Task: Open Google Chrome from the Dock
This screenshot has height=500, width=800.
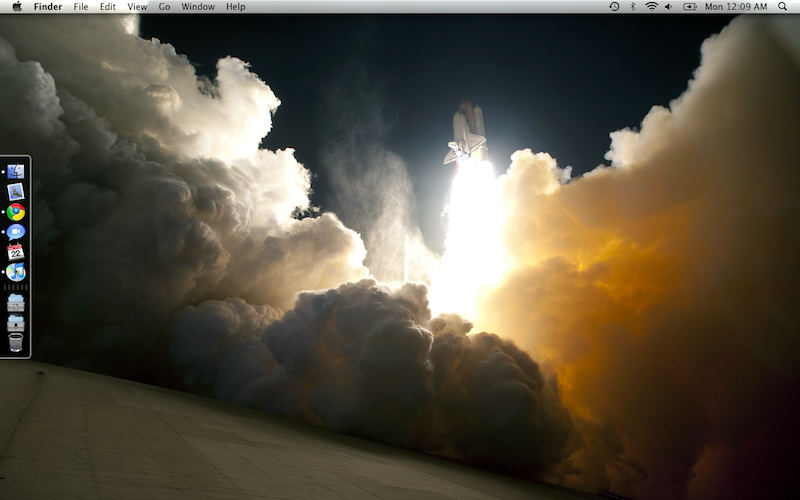Action: pyautogui.click(x=16, y=212)
